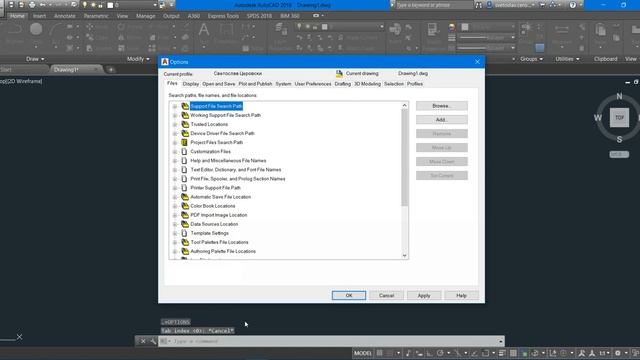Click the Browse... button
The height and width of the screenshot is (360, 640).
coord(442,106)
